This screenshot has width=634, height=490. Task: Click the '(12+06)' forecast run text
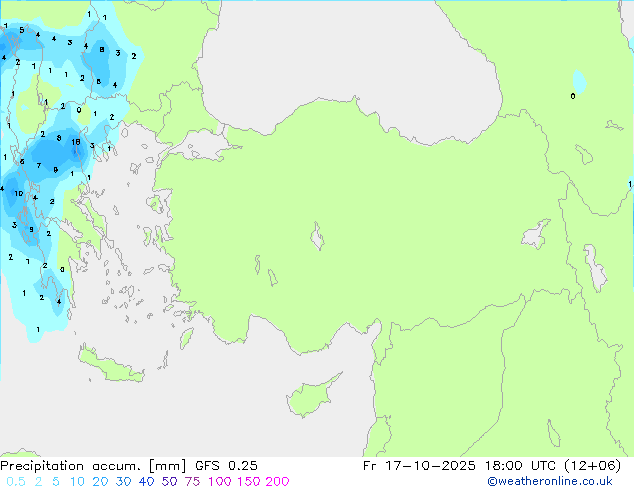[592, 466]
